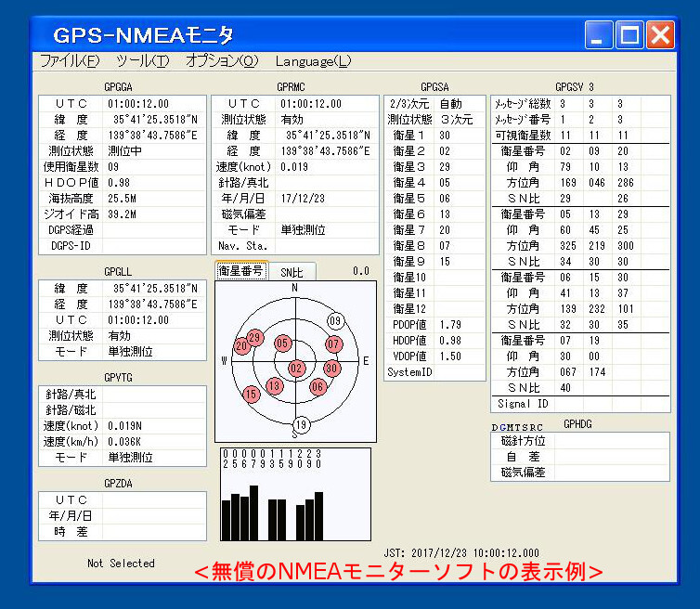700x609 pixels.
Task: Select satellite 07 on the sky plot
Action: pyautogui.click(x=333, y=344)
